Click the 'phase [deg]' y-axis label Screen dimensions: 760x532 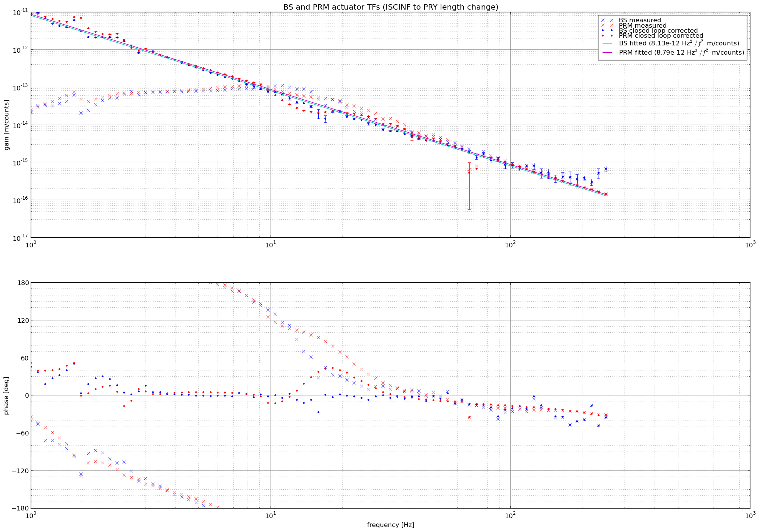[x=7, y=395]
